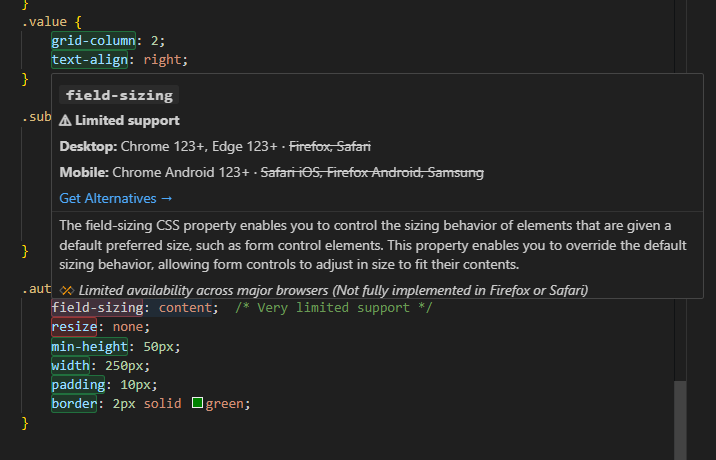
Task: Click the min-height property name
Action: point(90,346)
